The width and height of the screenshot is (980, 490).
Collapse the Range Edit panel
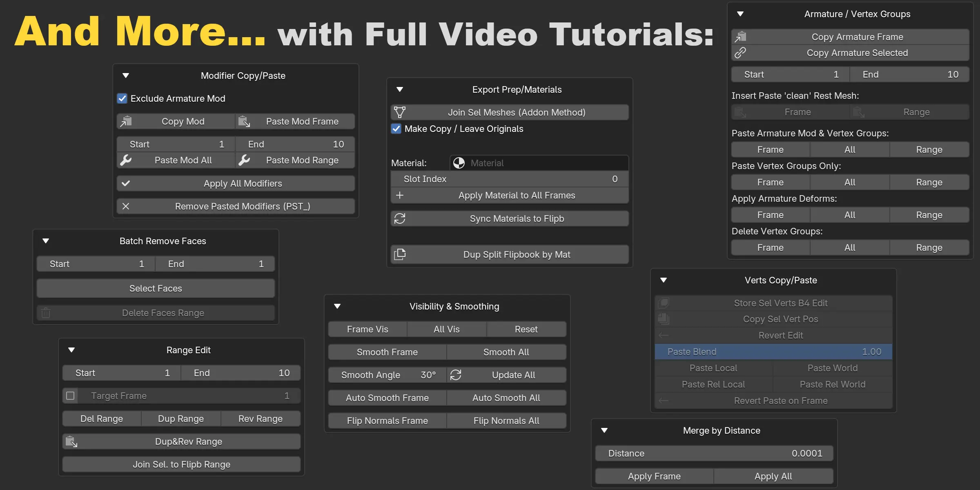click(71, 350)
